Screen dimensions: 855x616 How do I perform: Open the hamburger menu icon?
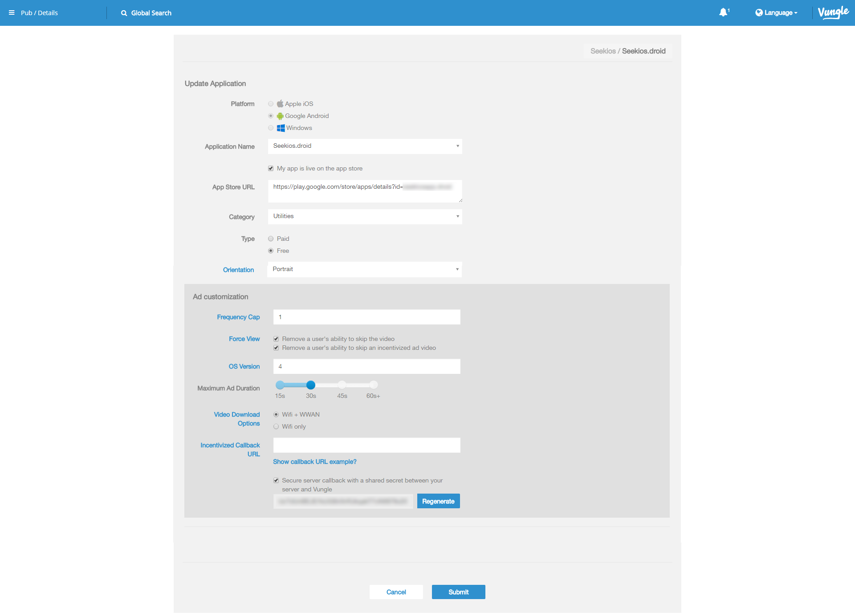tap(12, 13)
